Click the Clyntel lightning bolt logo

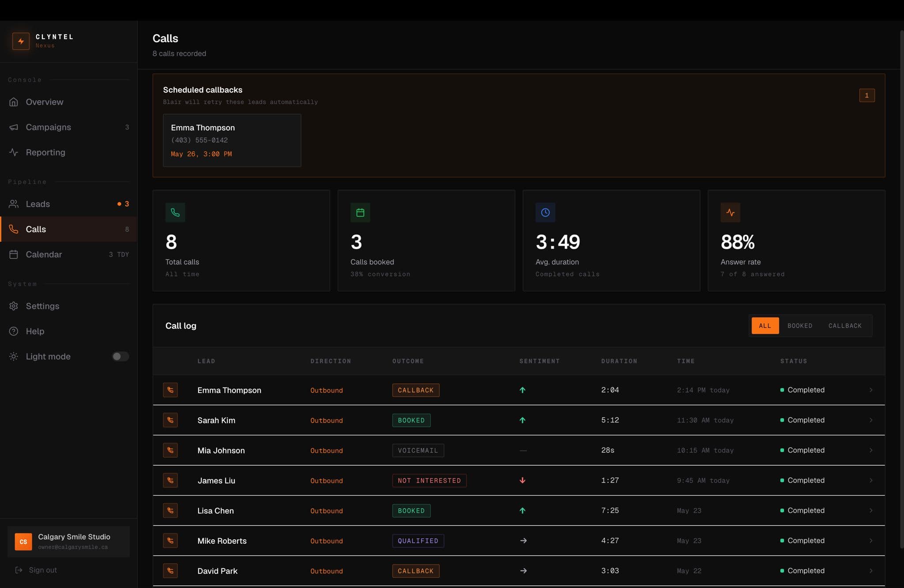click(x=21, y=41)
